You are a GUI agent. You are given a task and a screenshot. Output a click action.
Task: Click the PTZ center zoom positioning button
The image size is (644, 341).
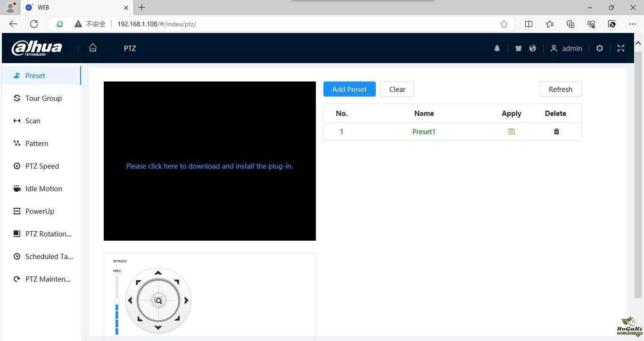(x=158, y=300)
